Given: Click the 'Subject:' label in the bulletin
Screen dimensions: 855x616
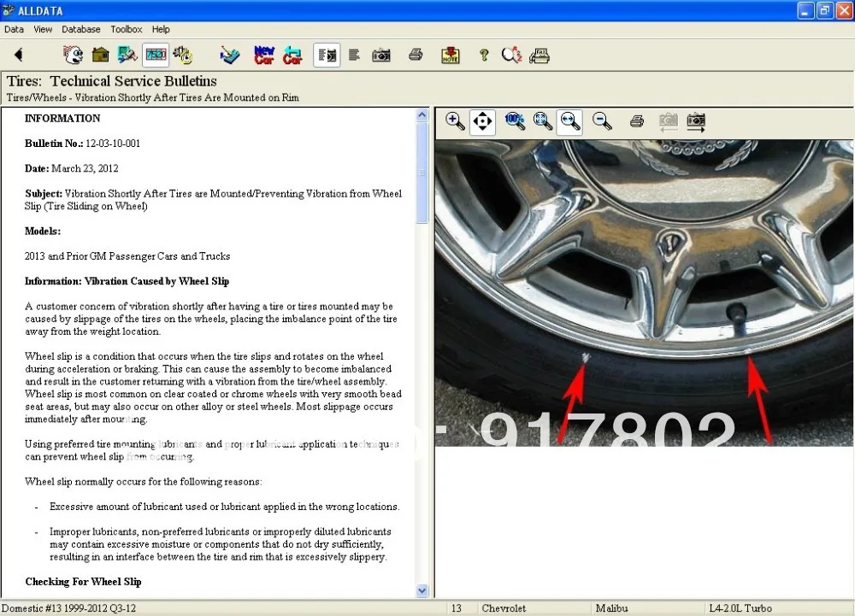Looking at the screenshot, I should [x=44, y=193].
